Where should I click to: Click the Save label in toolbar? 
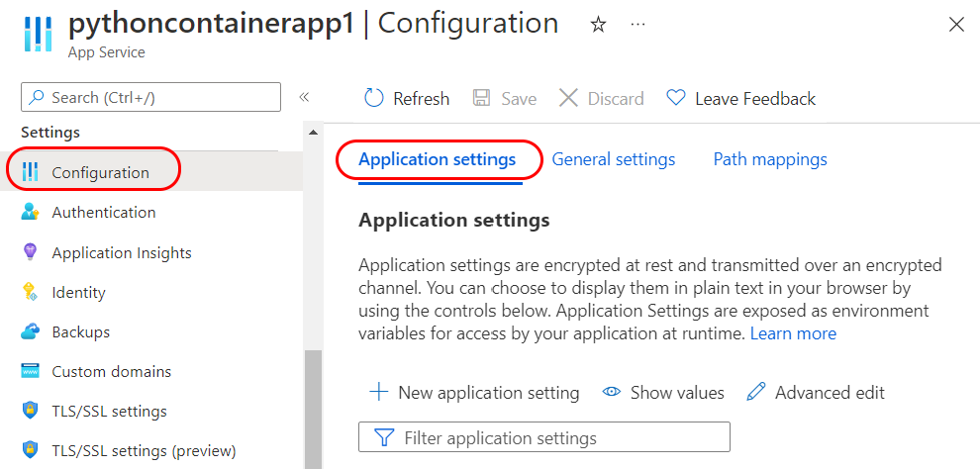pos(519,99)
